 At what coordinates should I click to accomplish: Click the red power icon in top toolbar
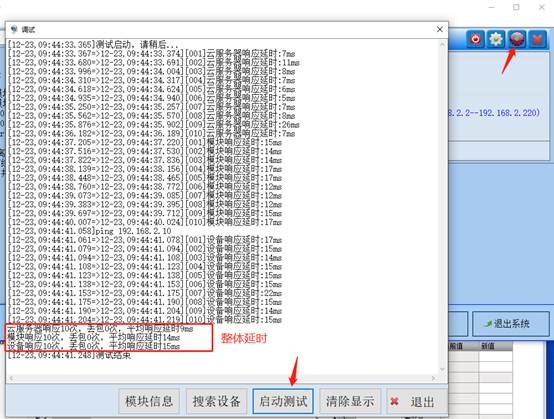[475, 39]
